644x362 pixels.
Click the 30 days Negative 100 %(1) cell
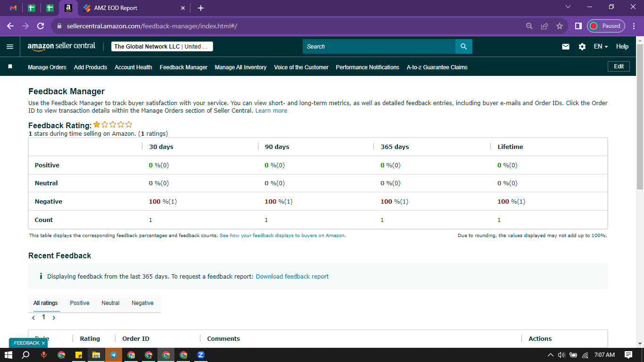pos(163,202)
